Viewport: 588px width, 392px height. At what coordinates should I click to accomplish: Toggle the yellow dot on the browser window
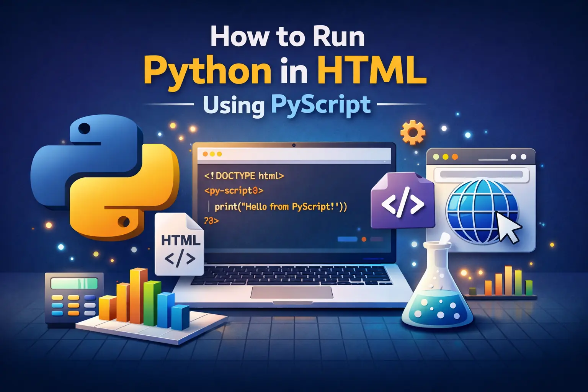click(x=446, y=156)
